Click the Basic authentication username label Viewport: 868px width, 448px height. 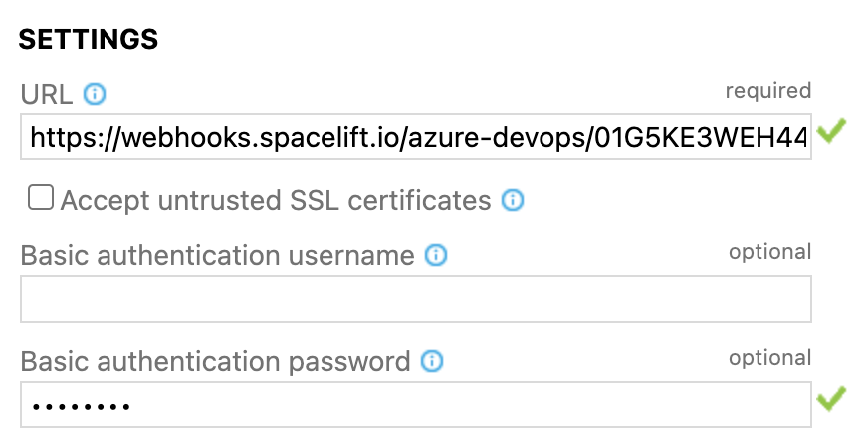pos(217,256)
